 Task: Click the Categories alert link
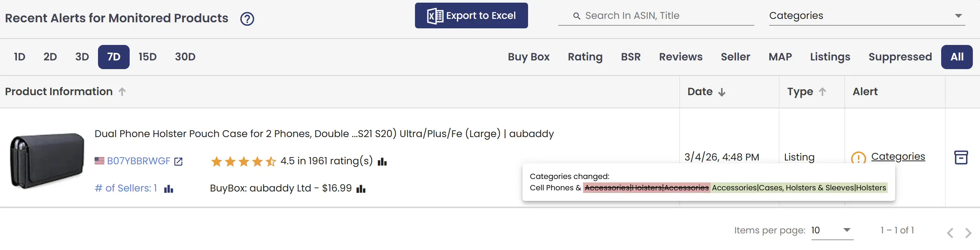tap(898, 156)
